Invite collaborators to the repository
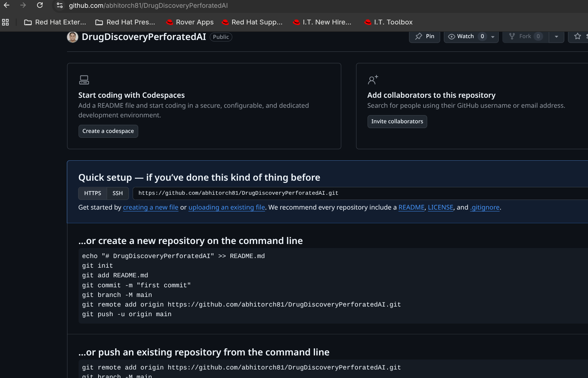 (397, 121)
